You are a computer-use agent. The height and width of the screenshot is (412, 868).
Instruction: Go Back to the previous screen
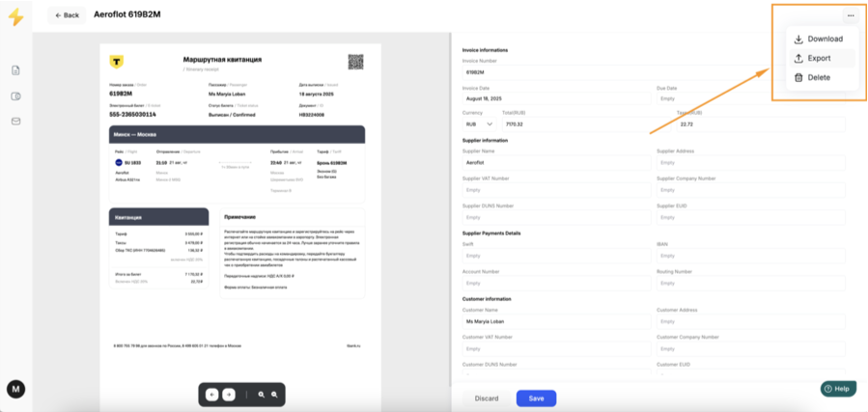coord(67,15)
